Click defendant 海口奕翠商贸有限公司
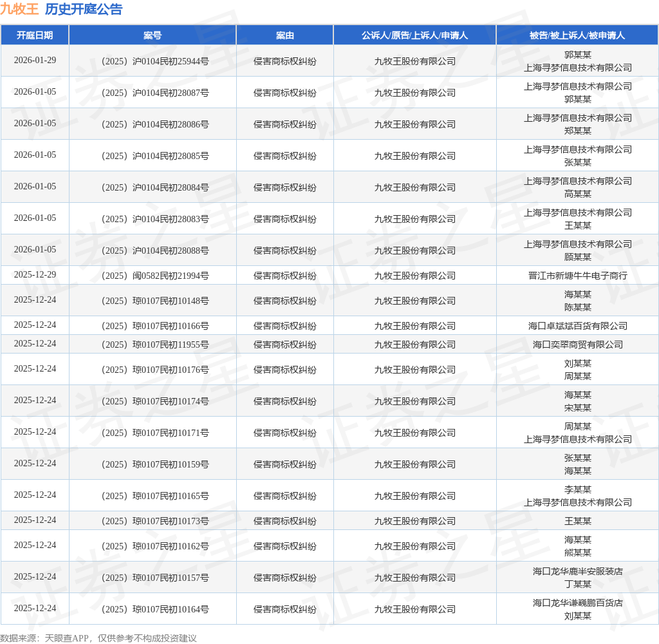Image resolution: width=659 pixels, height=644 pixels. pyautogui.click(x=577, y=345)
